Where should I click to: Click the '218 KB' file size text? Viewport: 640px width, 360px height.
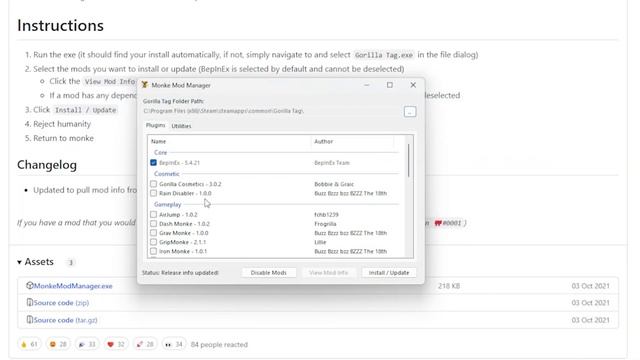[449, 286]
